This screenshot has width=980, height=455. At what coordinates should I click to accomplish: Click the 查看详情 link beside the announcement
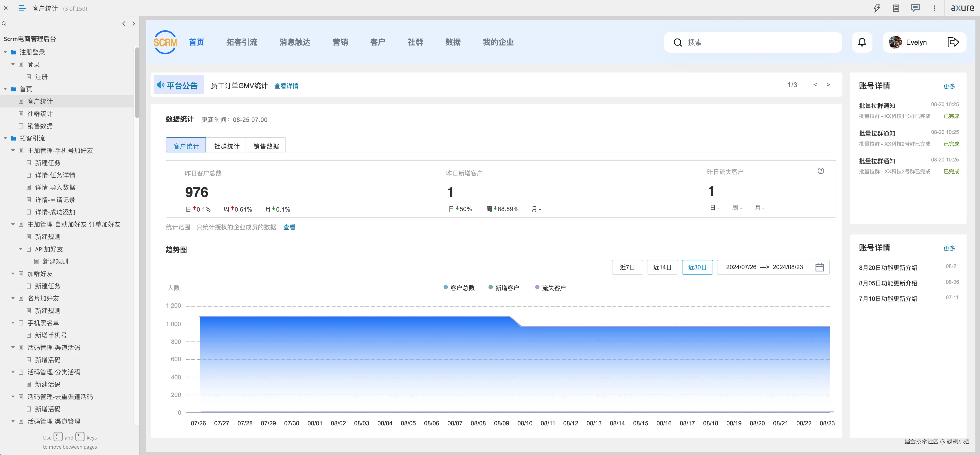click(286, 86)
